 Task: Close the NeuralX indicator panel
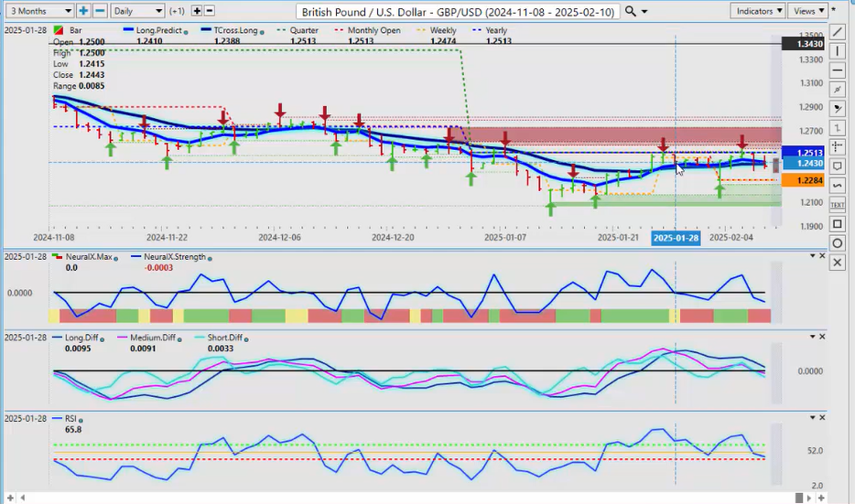pyautogui.click(x=821, y=257)
